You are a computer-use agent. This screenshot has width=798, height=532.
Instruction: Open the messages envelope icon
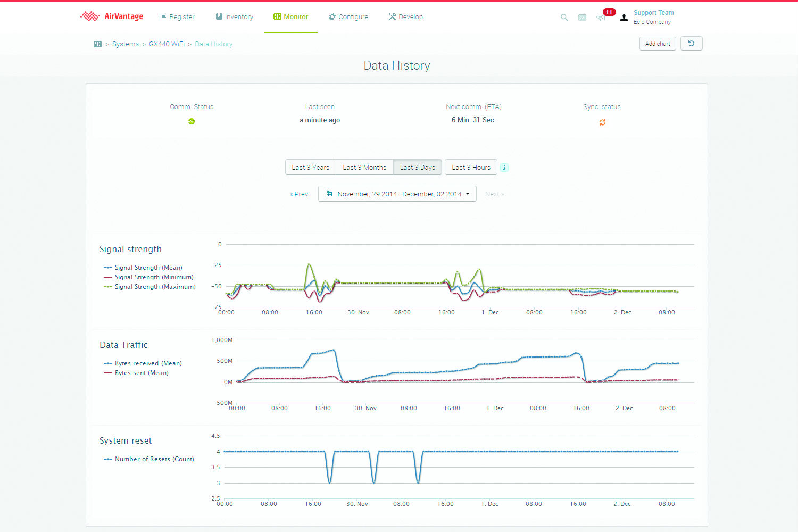(x=582, y=18)
